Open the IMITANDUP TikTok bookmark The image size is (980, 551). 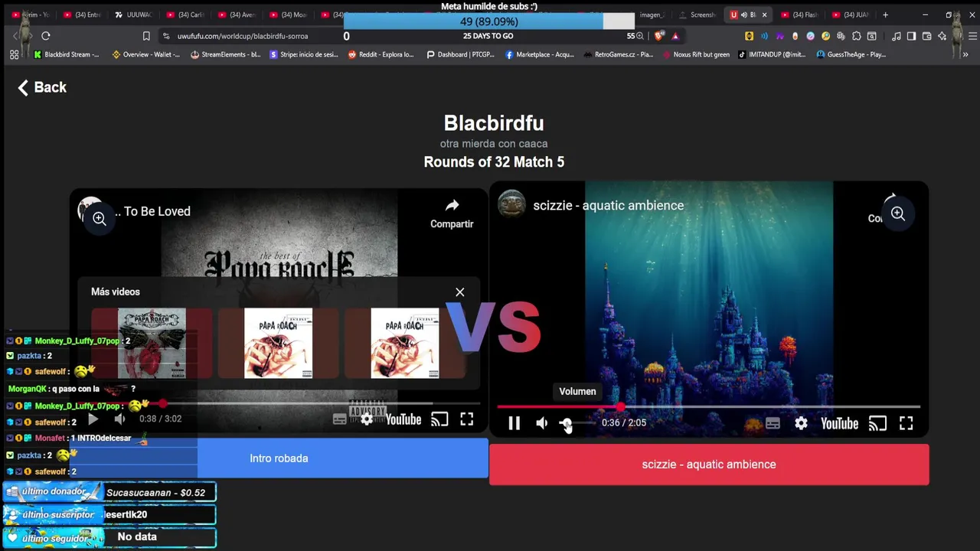(773, 54)
